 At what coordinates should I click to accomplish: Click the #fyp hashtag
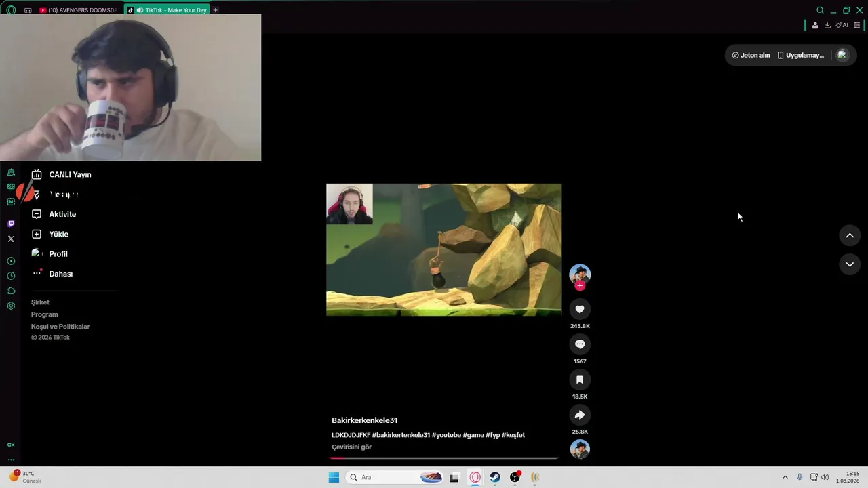coord(493,435)
